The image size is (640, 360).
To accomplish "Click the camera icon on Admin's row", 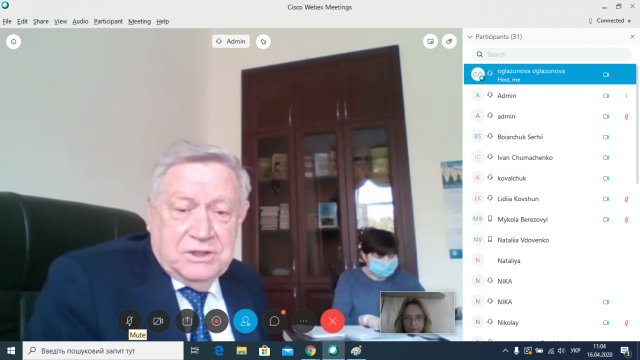I will coord(606,96).
